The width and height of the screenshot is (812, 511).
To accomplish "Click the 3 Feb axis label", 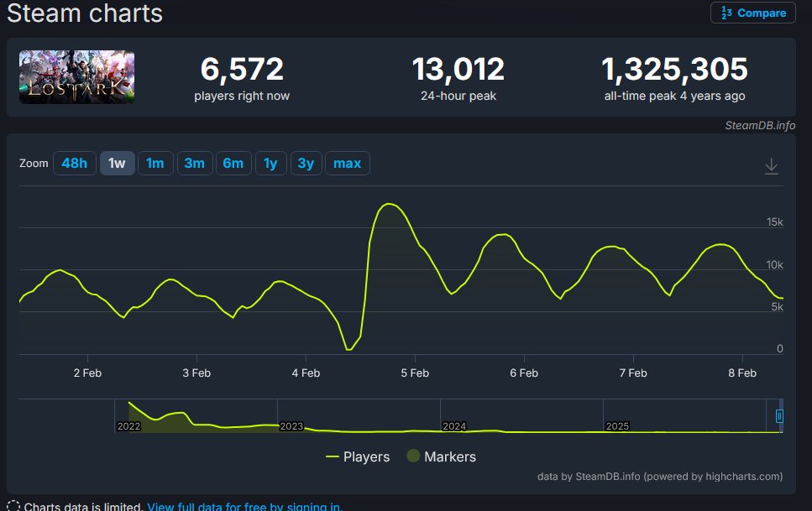I will point(196,373).
